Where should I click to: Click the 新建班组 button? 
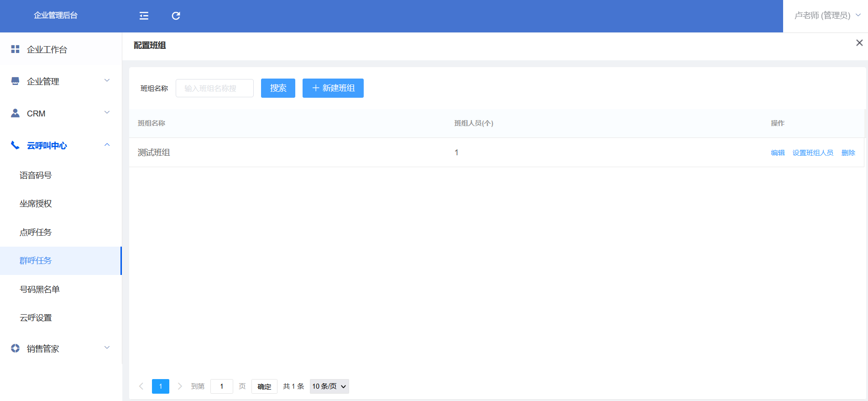coord(333,88)
